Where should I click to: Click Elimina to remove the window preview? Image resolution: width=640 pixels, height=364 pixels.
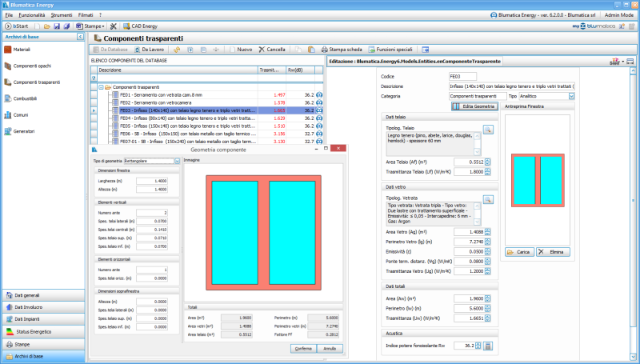[x=553, y=252]
